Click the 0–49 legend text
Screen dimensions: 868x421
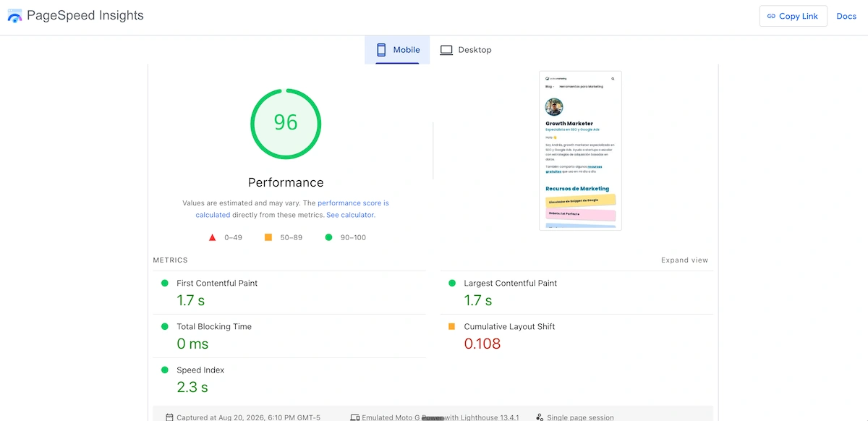(233, 237)
